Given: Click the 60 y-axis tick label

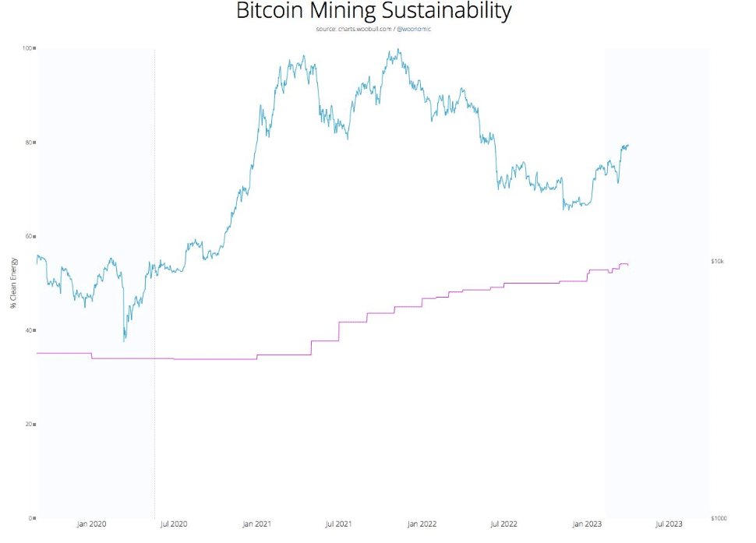Looking at the screenshot, I should [28, 237].
